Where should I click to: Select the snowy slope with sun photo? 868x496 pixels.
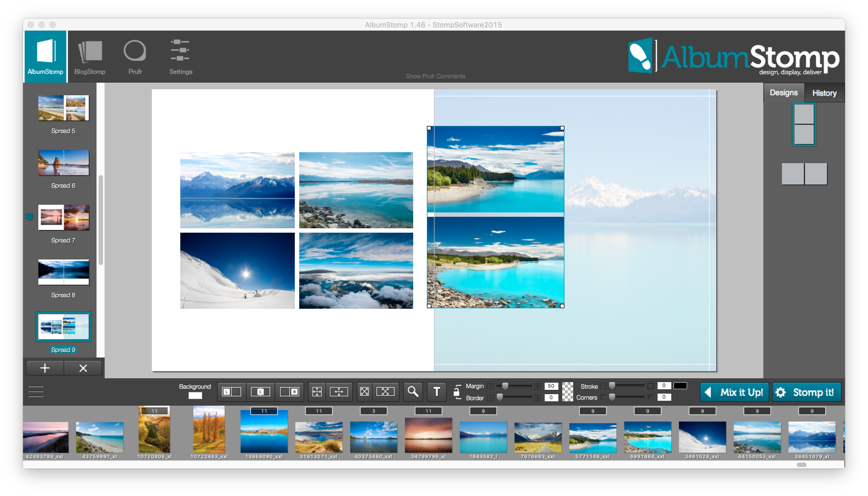(x=237, y=270)
